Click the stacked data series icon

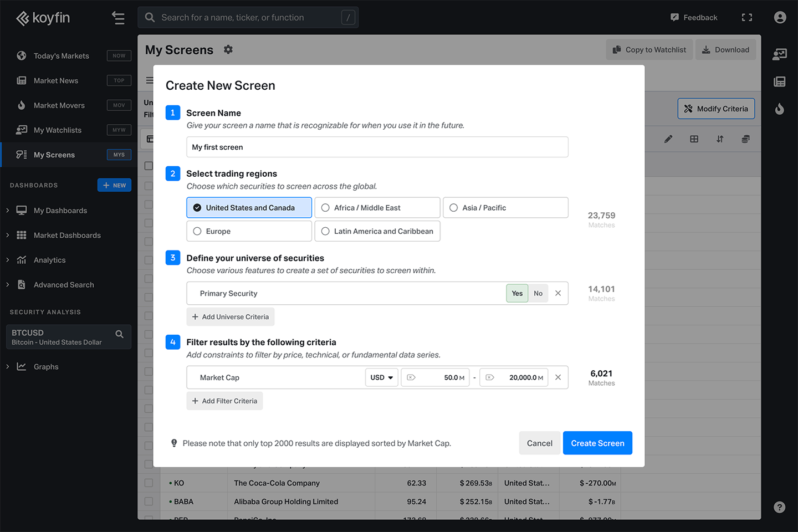click(745, 139)
